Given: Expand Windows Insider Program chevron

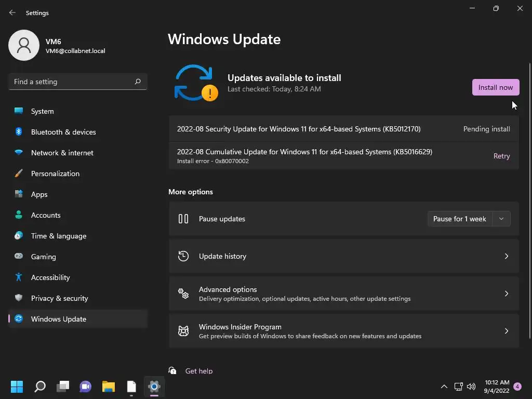Looking at the screenshot, I should 506,331.
